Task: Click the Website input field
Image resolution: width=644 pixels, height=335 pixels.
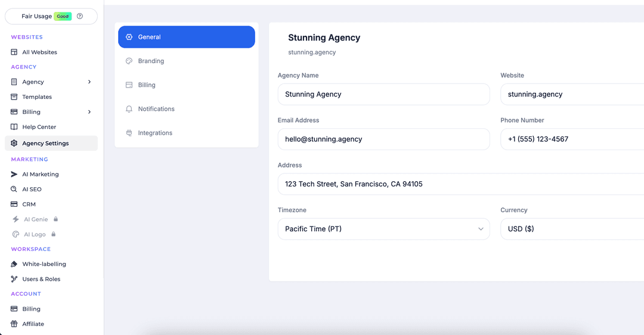Action: point(572,94)
